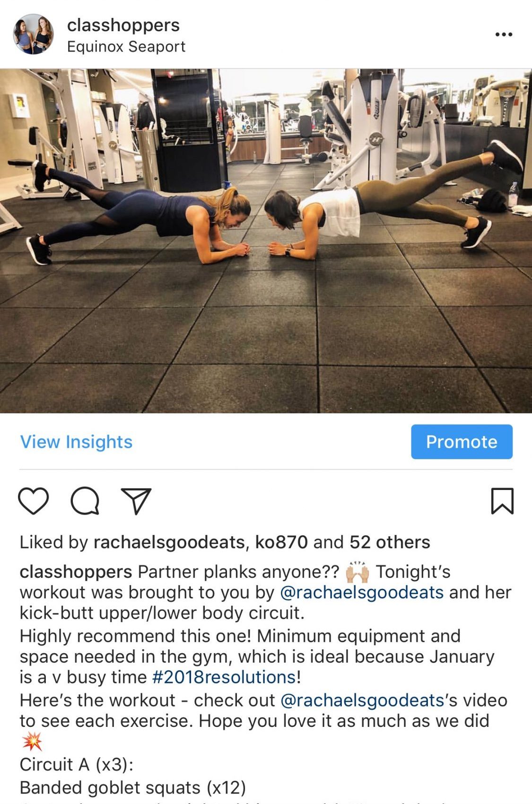Open the Equinox Seaport location
This screenshot has width=532, height=804.
(126, 47)
